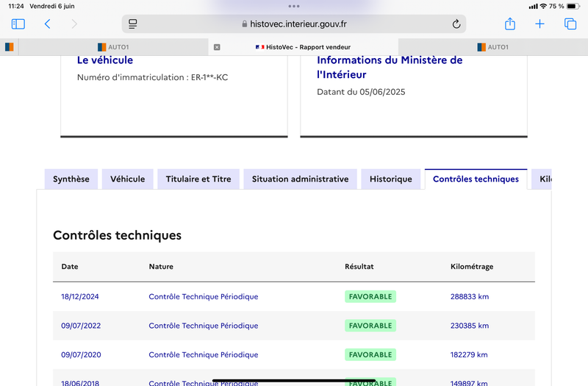Viewport: 588px width, 386px height.
Task: Tap the Wi-Fi status icon
Action: (x=543, y=6)
